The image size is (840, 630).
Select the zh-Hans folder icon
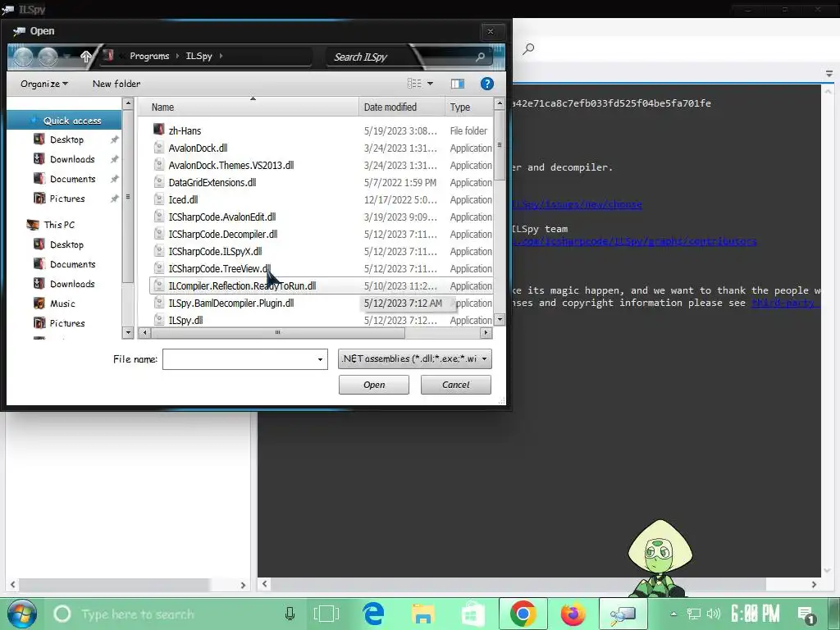(x=158, y=130)
